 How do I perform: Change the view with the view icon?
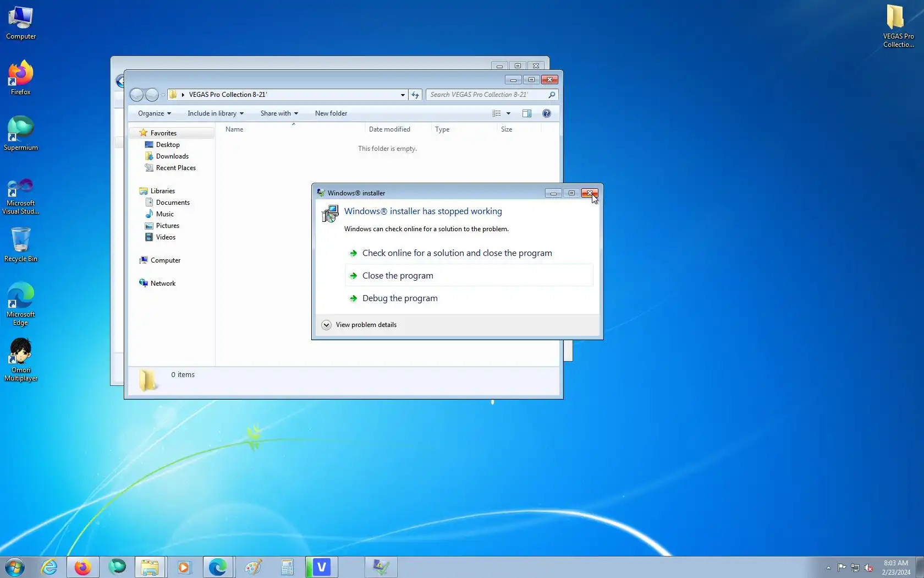click(497, 113)
